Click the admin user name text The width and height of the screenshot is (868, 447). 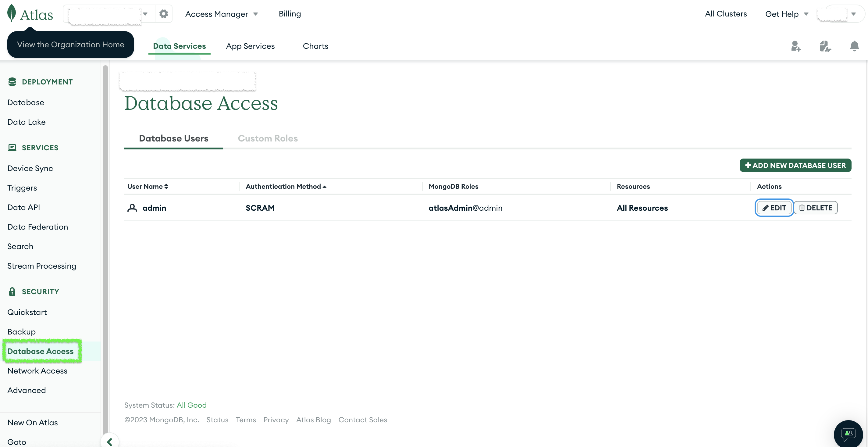pos(154,208)
